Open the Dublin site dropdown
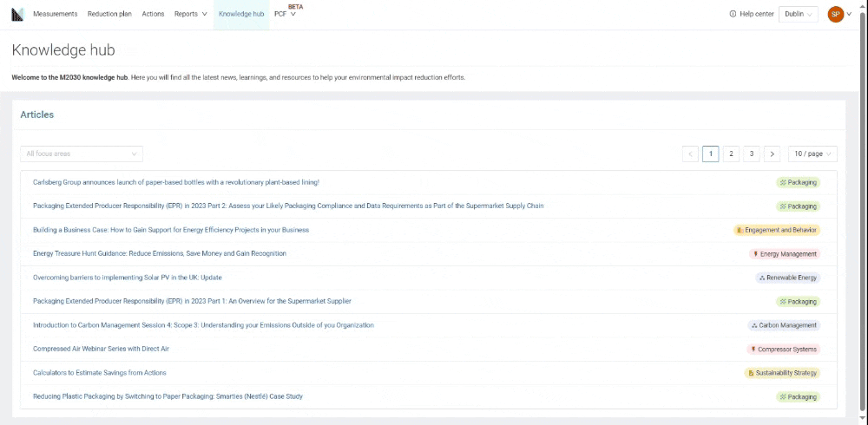The image size is (868, 425). (799, 15)
